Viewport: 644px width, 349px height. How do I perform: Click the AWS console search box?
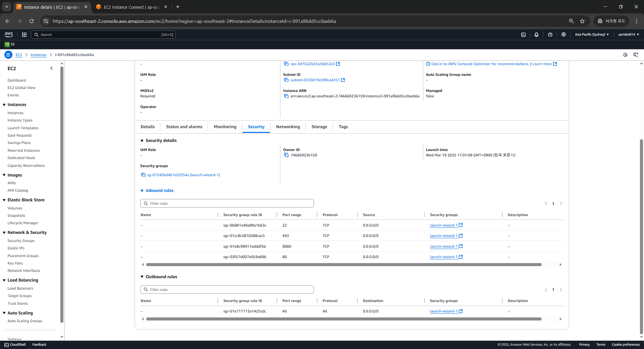[103, 35]
